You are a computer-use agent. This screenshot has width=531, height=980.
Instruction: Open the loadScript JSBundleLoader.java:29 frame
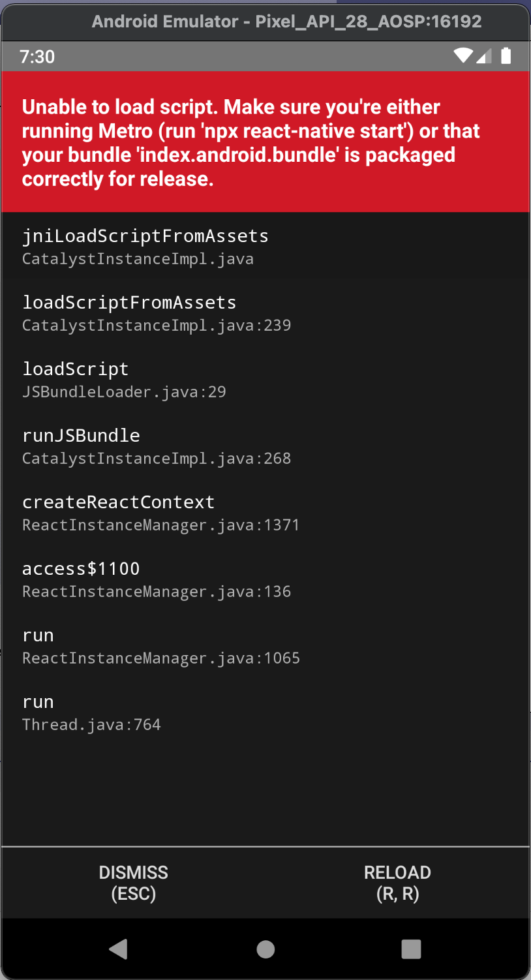pyautogui.click(x=265, y=380)
